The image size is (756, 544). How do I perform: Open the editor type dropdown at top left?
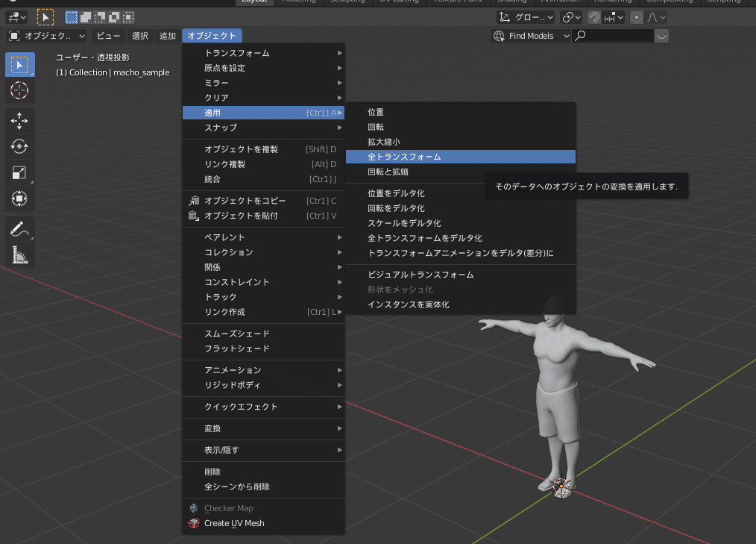click(15, 16)
